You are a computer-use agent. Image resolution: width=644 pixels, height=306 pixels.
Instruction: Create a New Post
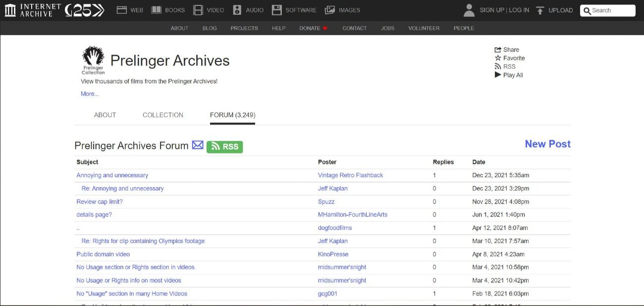(x=547, y=144)
